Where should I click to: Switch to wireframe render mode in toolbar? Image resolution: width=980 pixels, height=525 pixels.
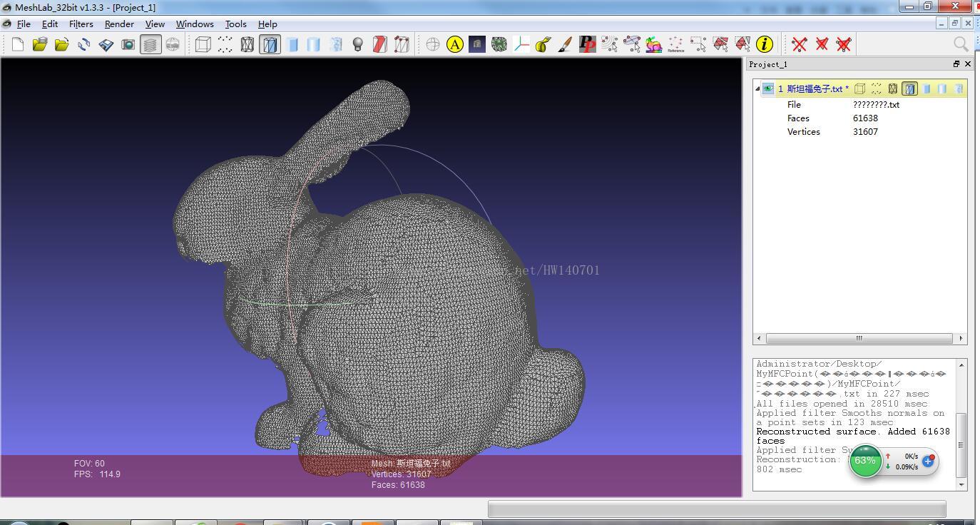(247, 44)
